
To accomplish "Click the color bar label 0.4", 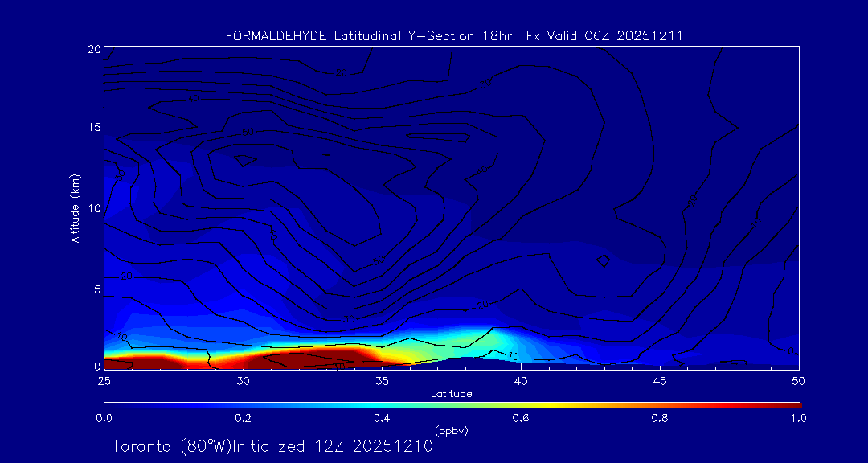I will [382, 418].
